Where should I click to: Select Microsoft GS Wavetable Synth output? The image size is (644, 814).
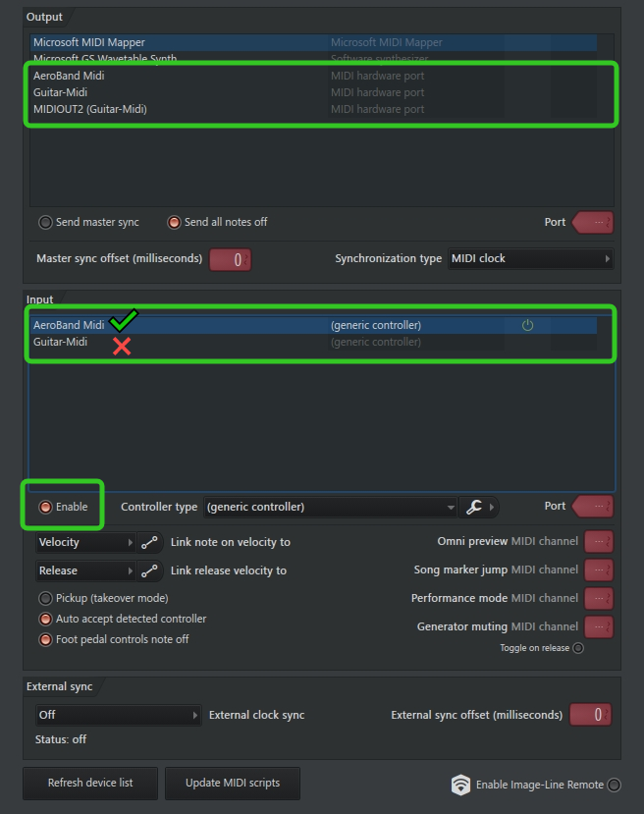point(313,57)
